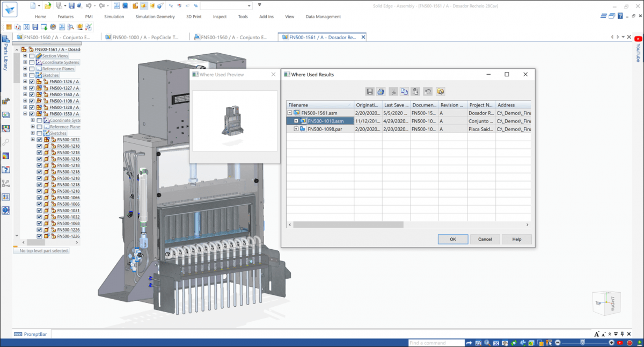644x347 pixels.
Task: Toggle checkbox for Coordinate Systems at top level
Action: pos(32,62)
